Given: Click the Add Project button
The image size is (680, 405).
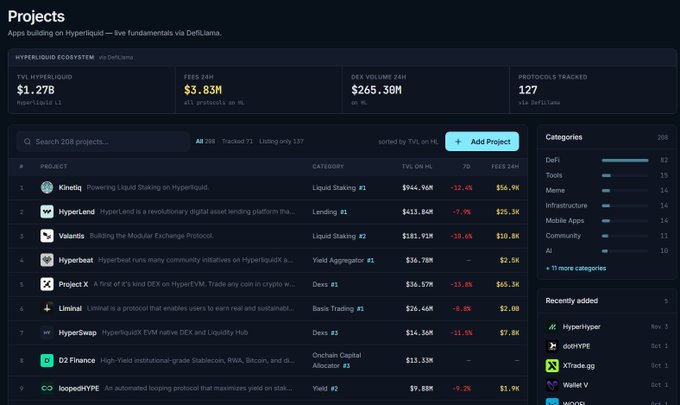Looking at the screenshot, I should tap(482, 141).
